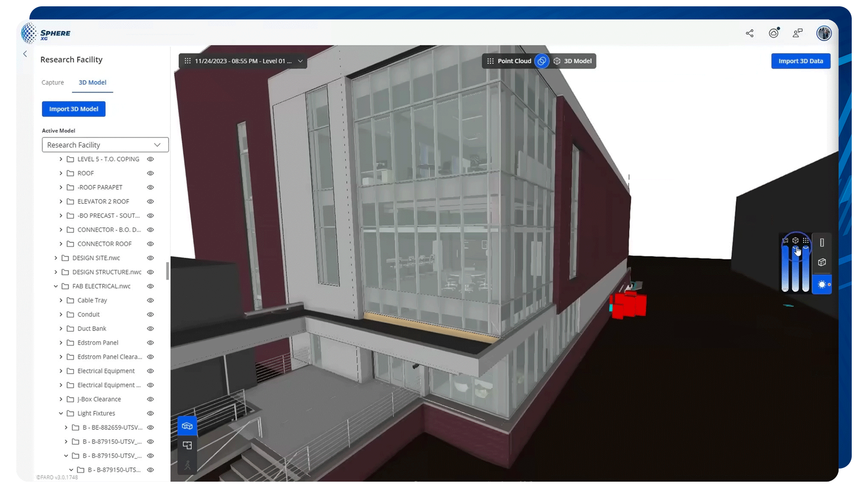This screenshot has width=868, height=488.
Task: Select the CONNECTOR - B.O. D... tree item
Action: pyautogui.click(x=109, y=230)
